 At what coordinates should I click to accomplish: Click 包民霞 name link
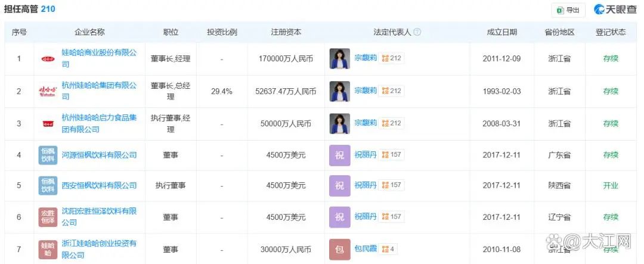click(365, 249)
